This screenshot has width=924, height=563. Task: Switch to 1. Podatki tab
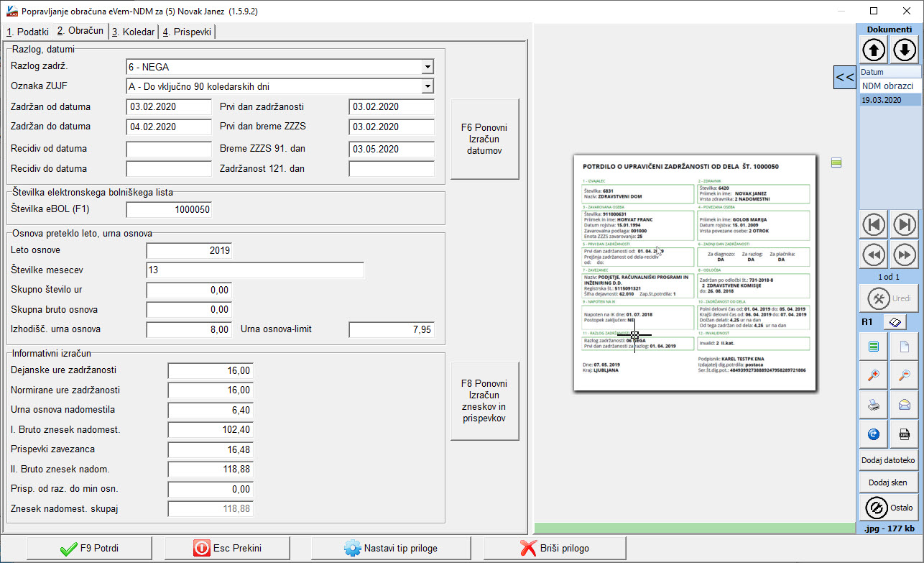tap(27, 32)
